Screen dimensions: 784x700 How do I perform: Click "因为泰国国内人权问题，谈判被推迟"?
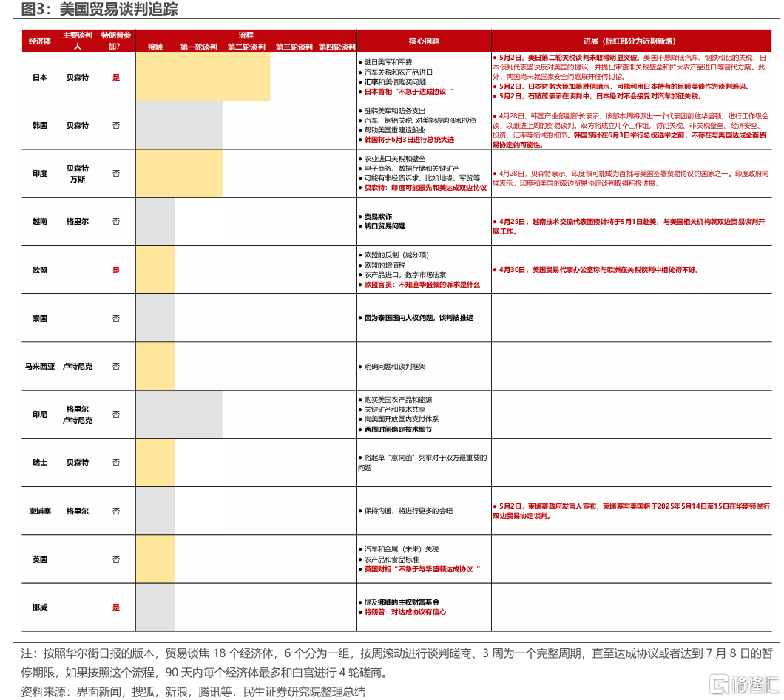[x=416, y=318]
